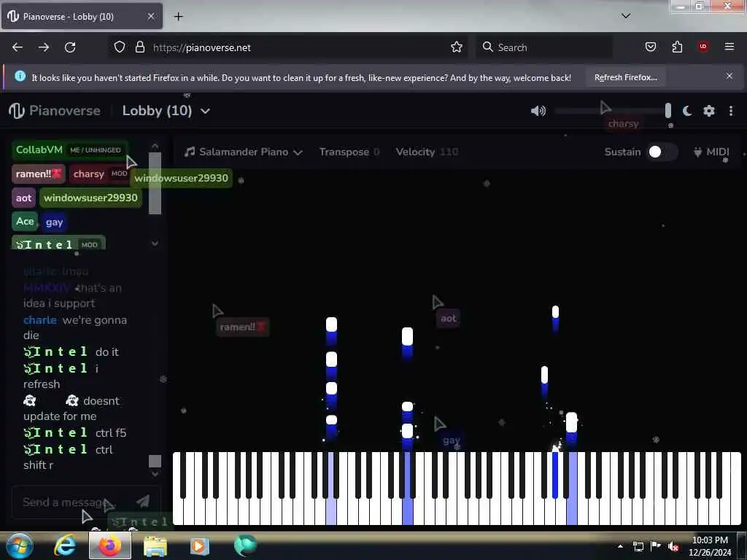Open the list all tabs chevron
Viewport: 747px width, 560px height.
(626, 16)
